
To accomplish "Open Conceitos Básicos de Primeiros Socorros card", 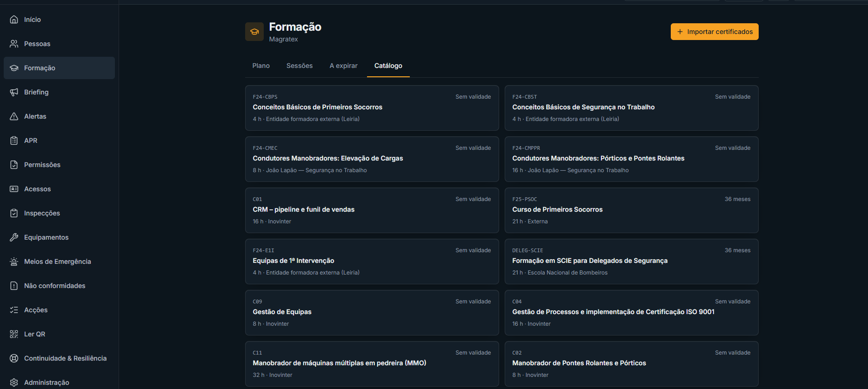I will point(372,108).
